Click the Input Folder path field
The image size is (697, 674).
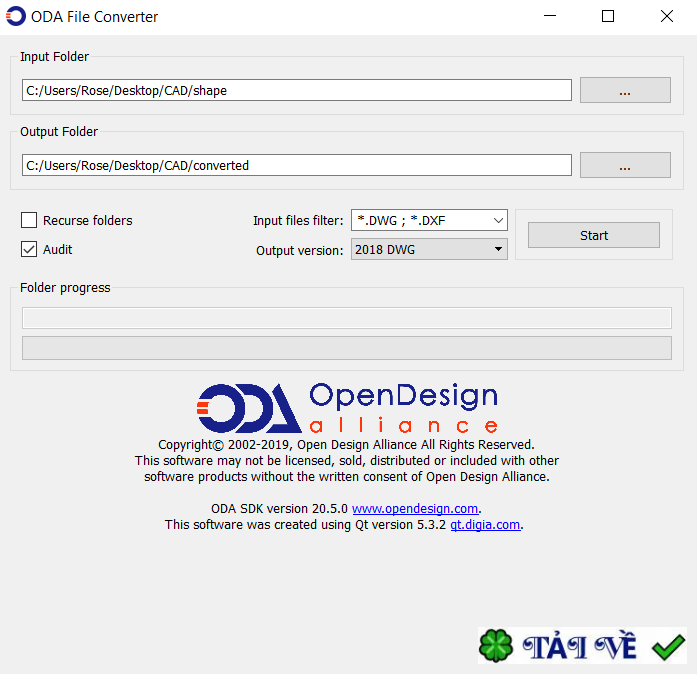[296, 90]
